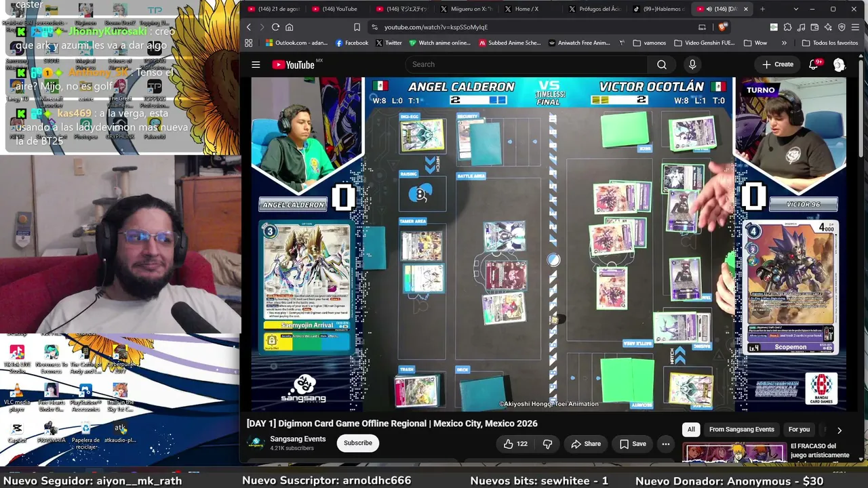Reload the YouTube page
This screenshot has width=868, height=488.
(275, 27)
